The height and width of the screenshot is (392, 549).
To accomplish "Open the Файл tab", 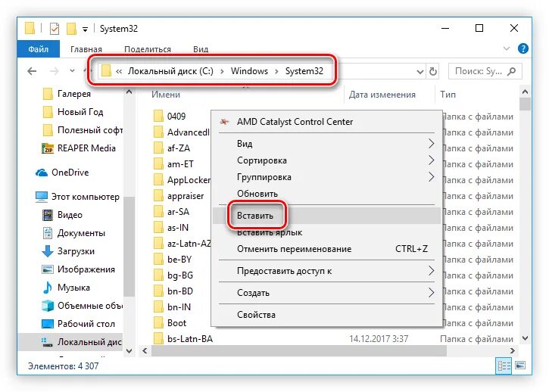I will (x=39, y=49).
